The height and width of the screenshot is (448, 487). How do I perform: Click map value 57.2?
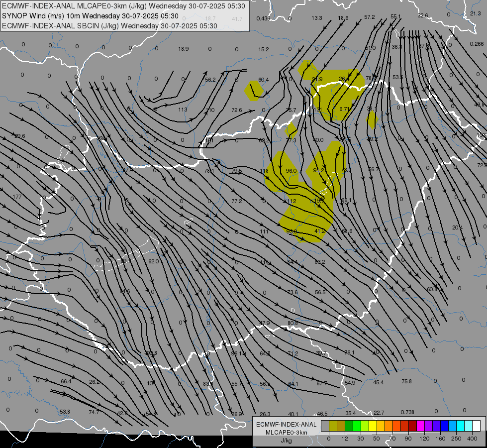[370, 17]
